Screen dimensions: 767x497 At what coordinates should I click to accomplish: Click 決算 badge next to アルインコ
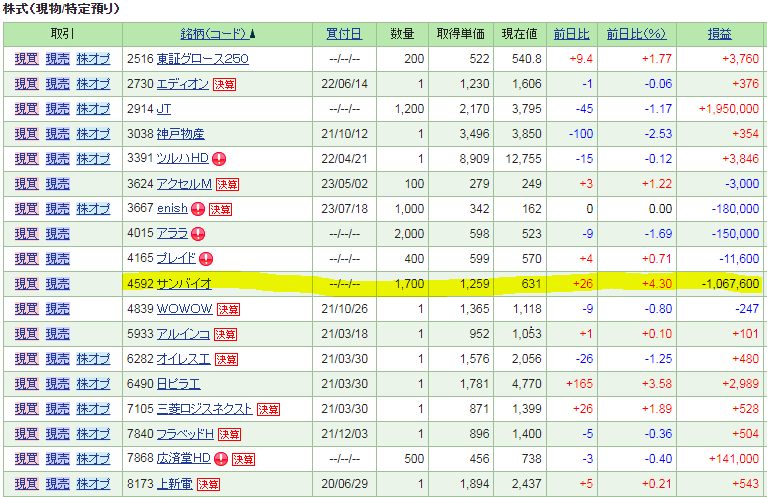click(x=226, y=335)
